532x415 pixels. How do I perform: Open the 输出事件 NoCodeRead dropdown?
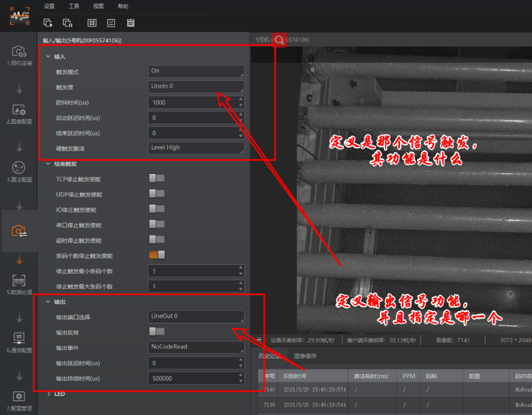[196, 347]
